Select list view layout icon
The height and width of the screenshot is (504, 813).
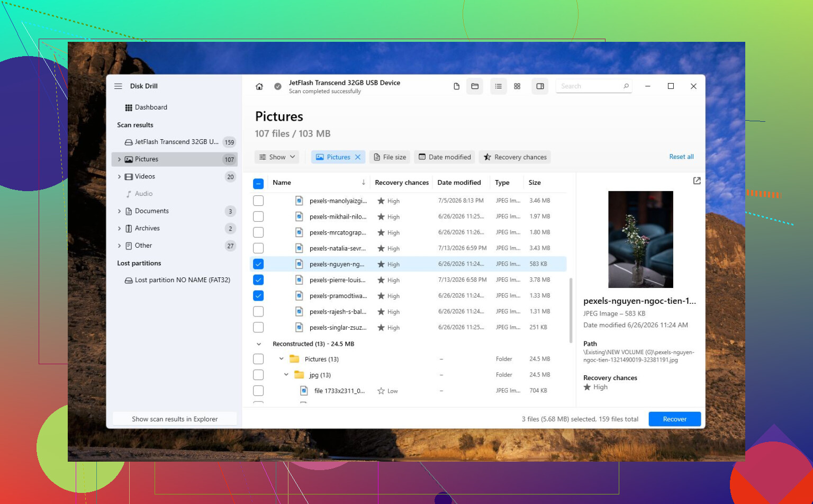pos(498,86)
